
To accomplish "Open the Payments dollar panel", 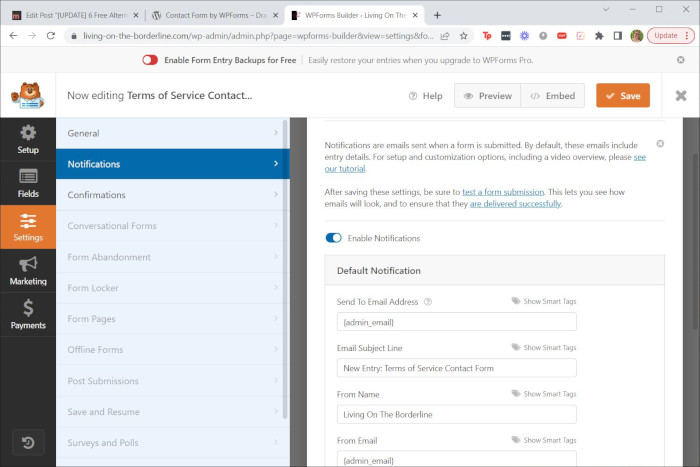I will [28, 314].
